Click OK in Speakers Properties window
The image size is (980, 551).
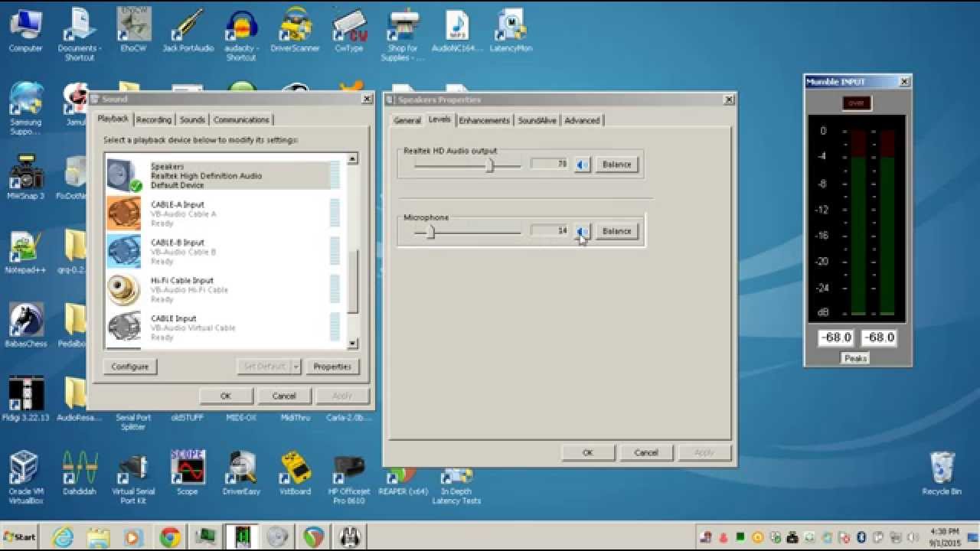coord(587,452)
